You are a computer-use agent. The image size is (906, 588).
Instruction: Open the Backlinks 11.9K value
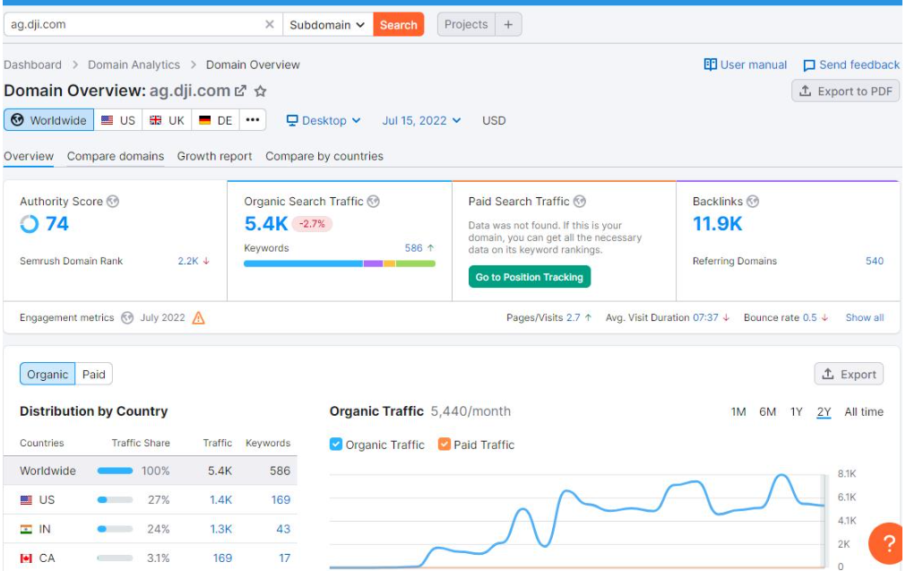(717, 224)
